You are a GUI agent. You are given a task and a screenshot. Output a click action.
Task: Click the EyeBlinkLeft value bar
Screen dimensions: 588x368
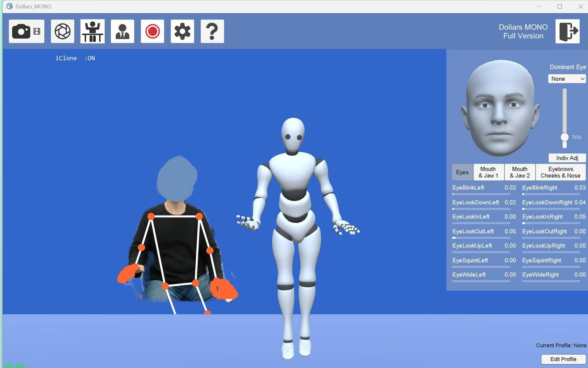pyautogui.click(x=481, y=194)
